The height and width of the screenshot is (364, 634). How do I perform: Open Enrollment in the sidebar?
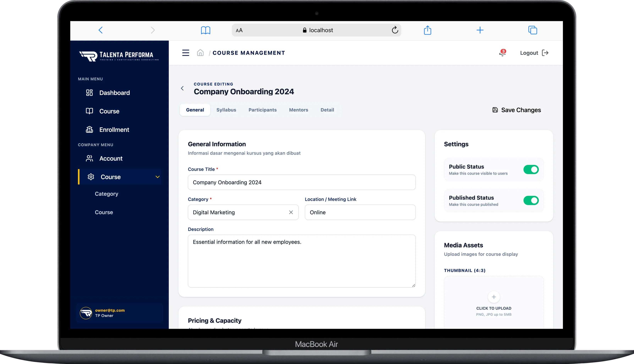point(114,130)
